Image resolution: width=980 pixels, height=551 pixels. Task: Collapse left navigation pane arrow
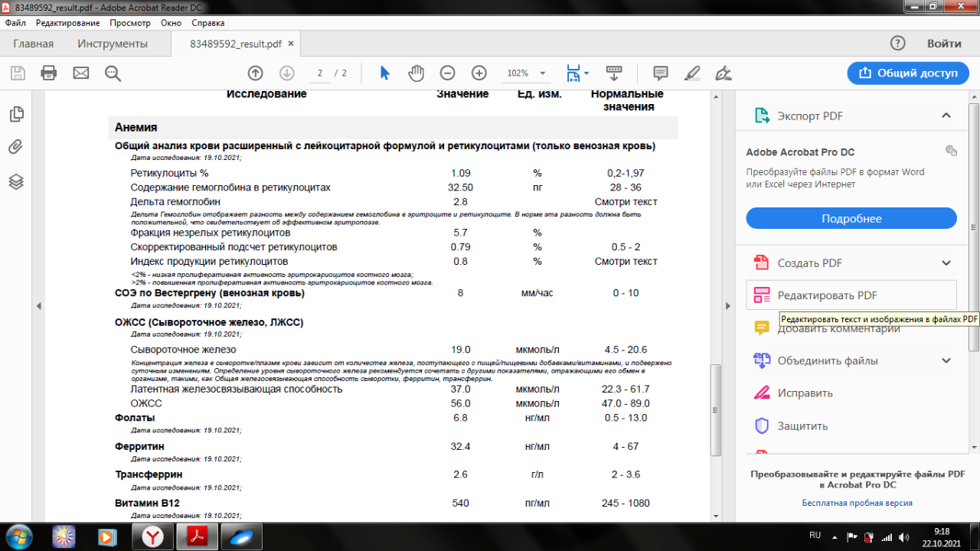pyautogui.click(x=40, y=306)
